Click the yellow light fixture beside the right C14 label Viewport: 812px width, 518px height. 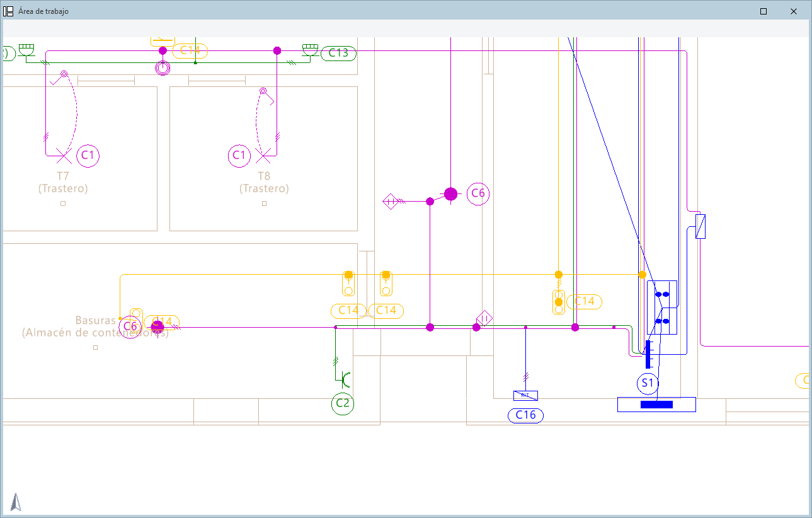tap(558, 302)
